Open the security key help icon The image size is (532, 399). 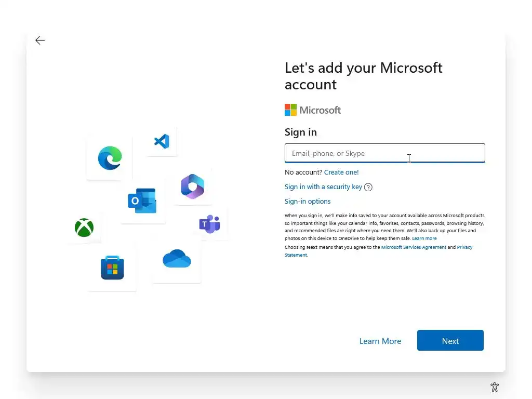click(368, 187)
